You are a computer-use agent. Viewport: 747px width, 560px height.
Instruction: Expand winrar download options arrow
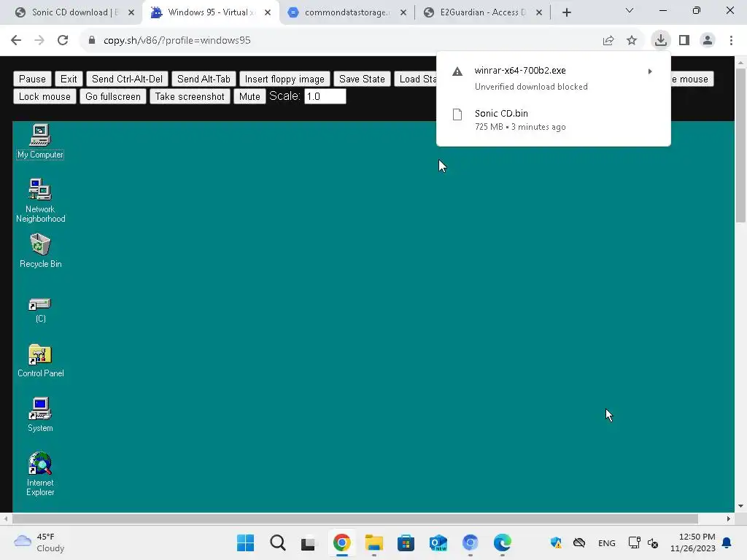click(650, 71)
